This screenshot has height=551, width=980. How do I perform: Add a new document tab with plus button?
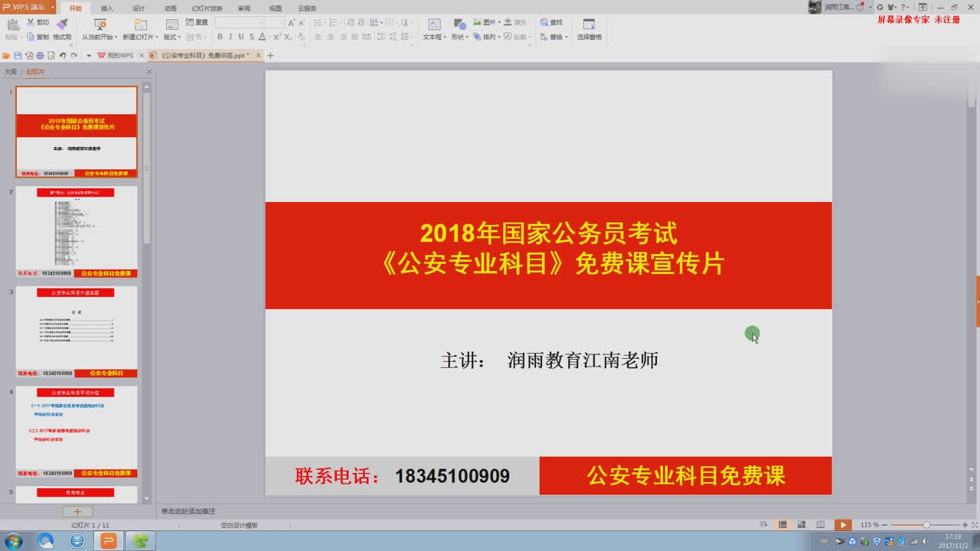point(269,56)
